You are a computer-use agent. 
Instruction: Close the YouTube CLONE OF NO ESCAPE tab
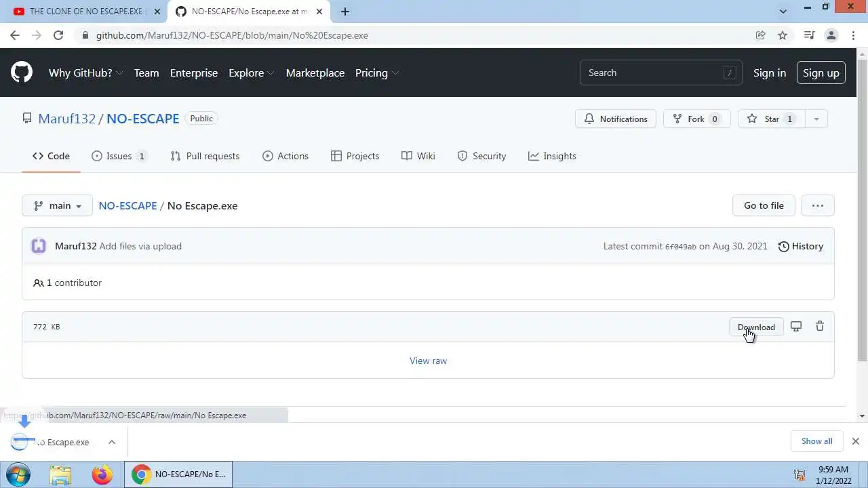pyautogui.click(x=157, y=12)
